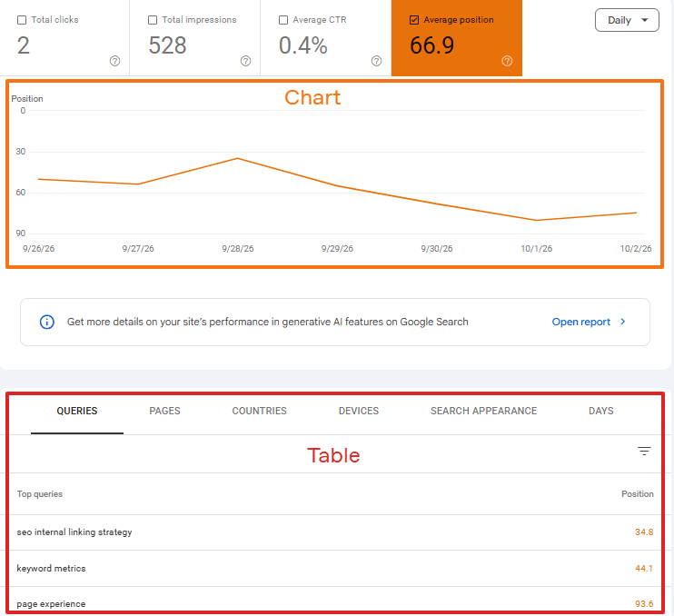
Task: Click the table filter rows icon
Action: 644,451
